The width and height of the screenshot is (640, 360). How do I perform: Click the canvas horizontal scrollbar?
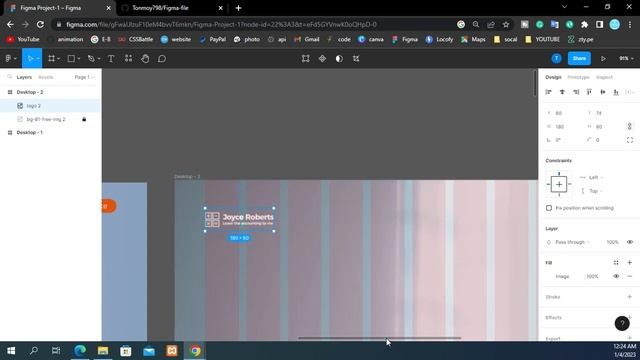point(380,338)
